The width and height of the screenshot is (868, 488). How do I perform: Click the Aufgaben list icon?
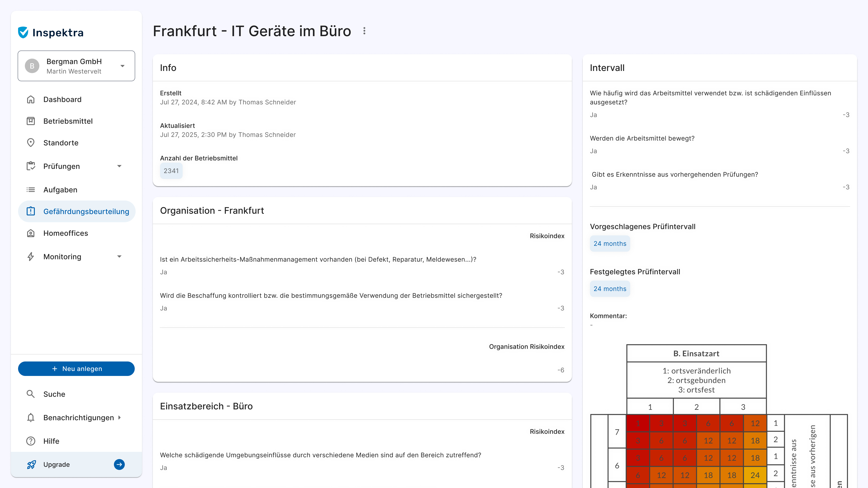click(31, 190)
